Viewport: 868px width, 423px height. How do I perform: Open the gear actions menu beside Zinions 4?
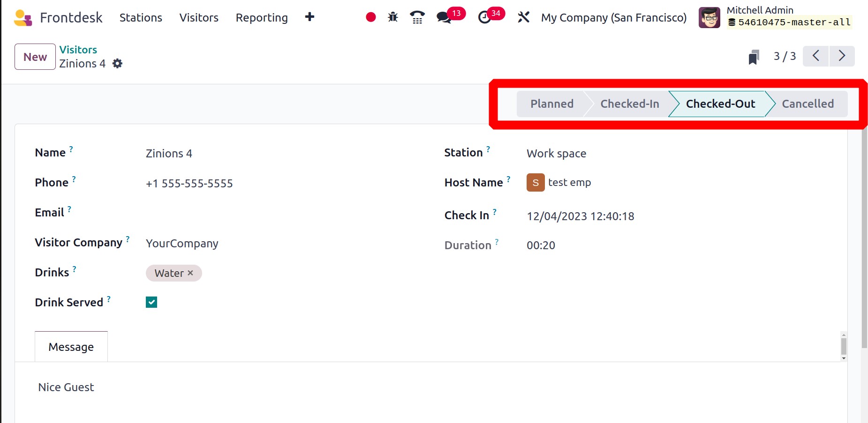tap(118, 64)
